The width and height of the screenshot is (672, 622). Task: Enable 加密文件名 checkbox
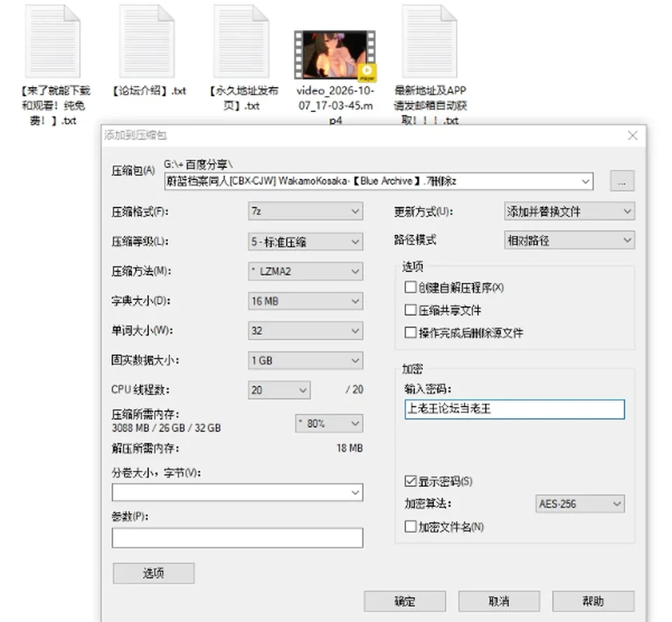410,526
